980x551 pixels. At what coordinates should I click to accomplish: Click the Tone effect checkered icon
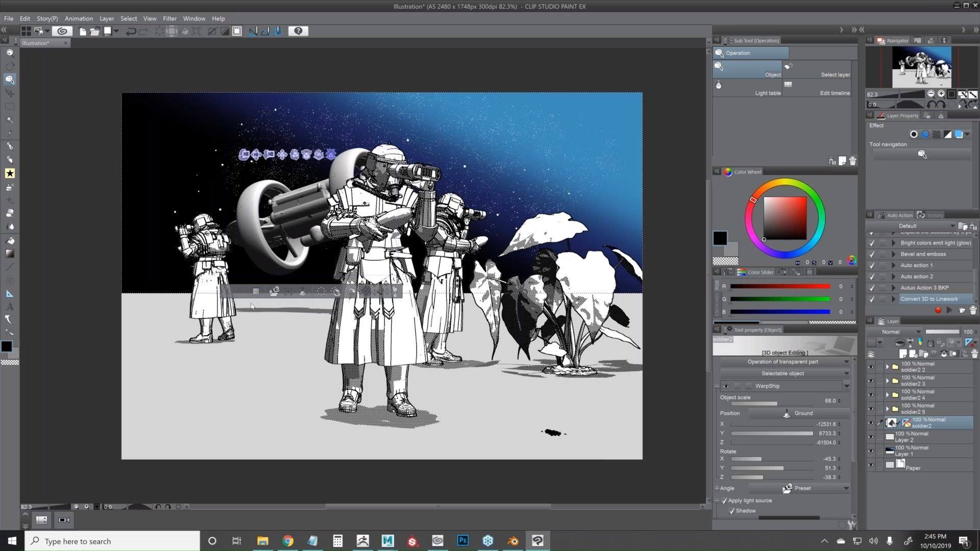point(937,134)
